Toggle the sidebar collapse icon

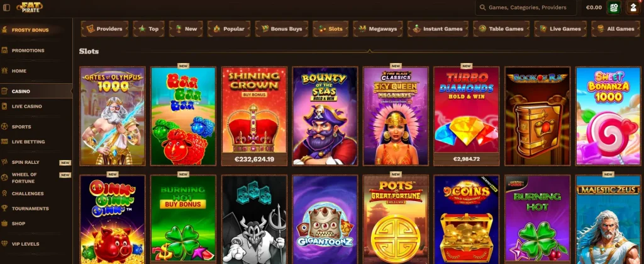[6, 8]
